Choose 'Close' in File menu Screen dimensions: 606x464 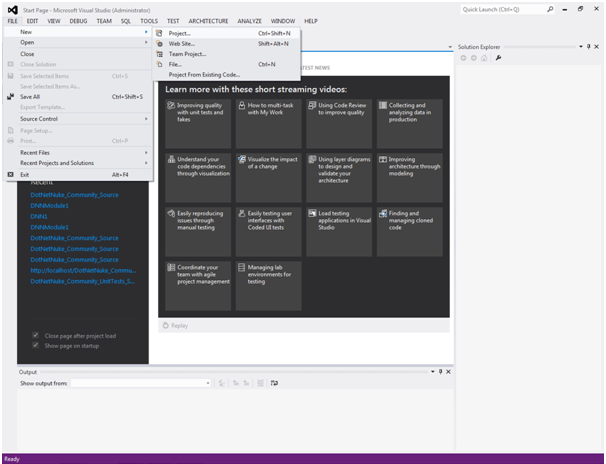click(78, 54)
